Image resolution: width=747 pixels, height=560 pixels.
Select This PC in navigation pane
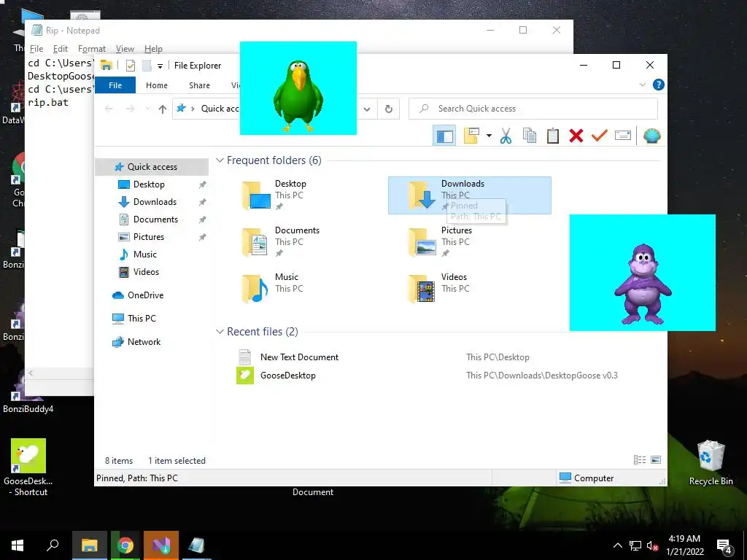click(142, 319)
